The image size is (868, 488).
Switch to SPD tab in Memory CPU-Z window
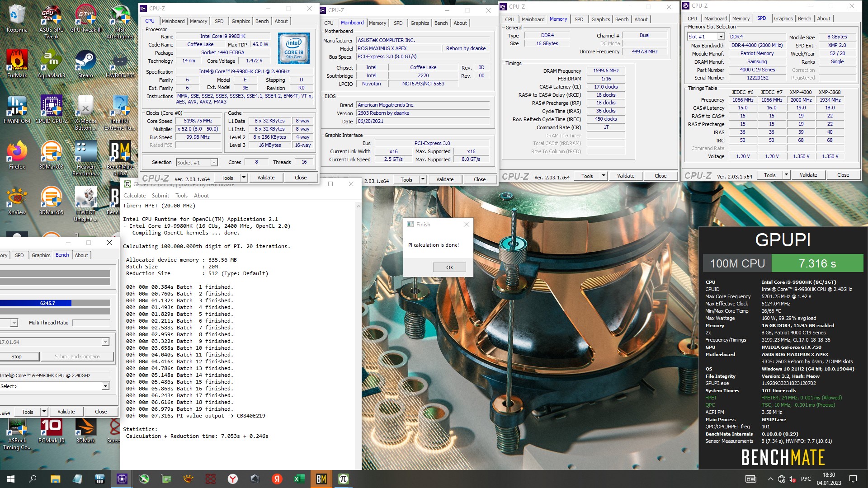point(579,19)
